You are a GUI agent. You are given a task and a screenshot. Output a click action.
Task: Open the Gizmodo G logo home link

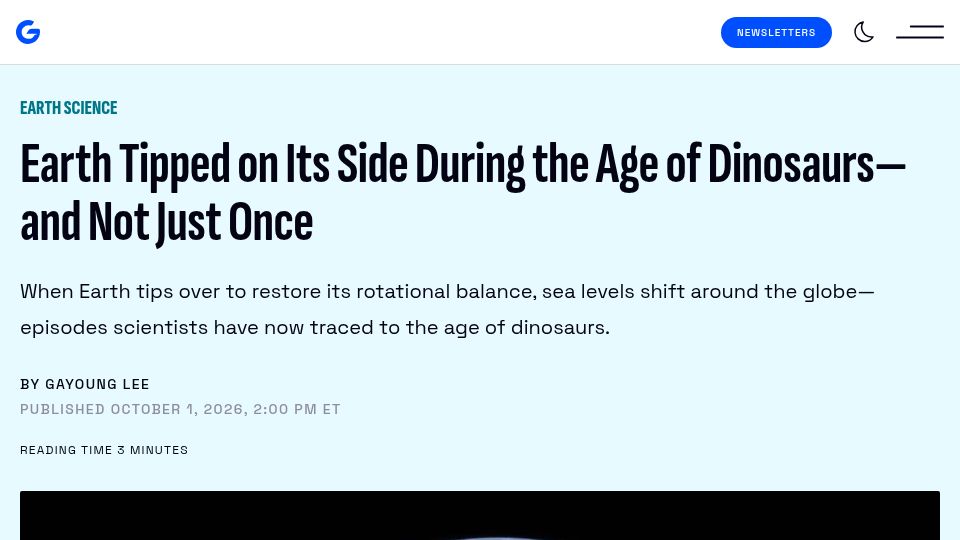click(x=28, y=32)
